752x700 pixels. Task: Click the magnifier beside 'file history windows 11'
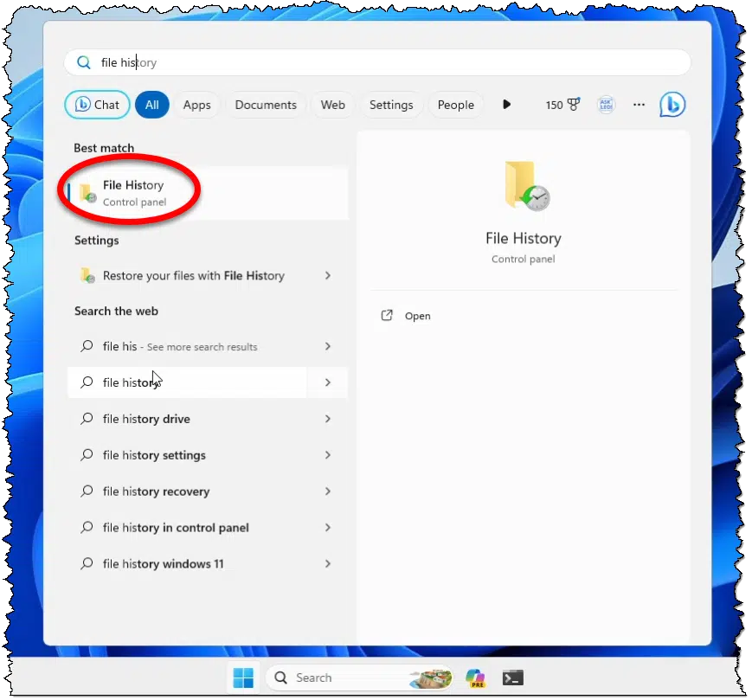[x=87, y=563]
